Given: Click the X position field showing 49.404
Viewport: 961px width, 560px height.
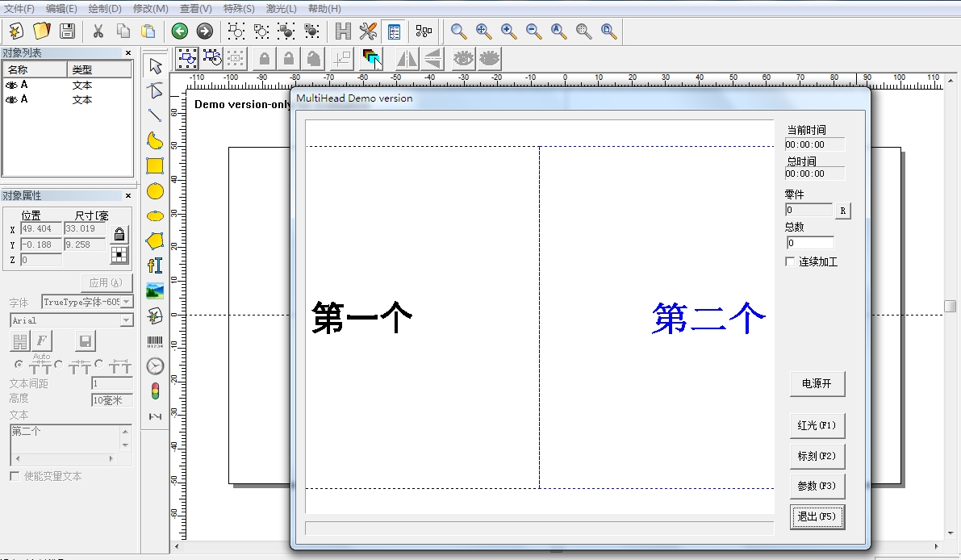Looking at the screenshot, I should pyautogui.click(x=41, y=228).
